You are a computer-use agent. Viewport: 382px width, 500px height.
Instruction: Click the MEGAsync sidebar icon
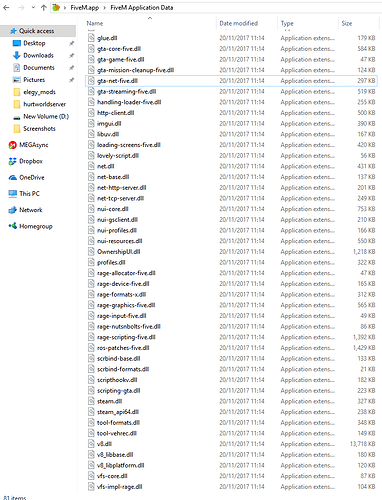(x=13, y=145)
